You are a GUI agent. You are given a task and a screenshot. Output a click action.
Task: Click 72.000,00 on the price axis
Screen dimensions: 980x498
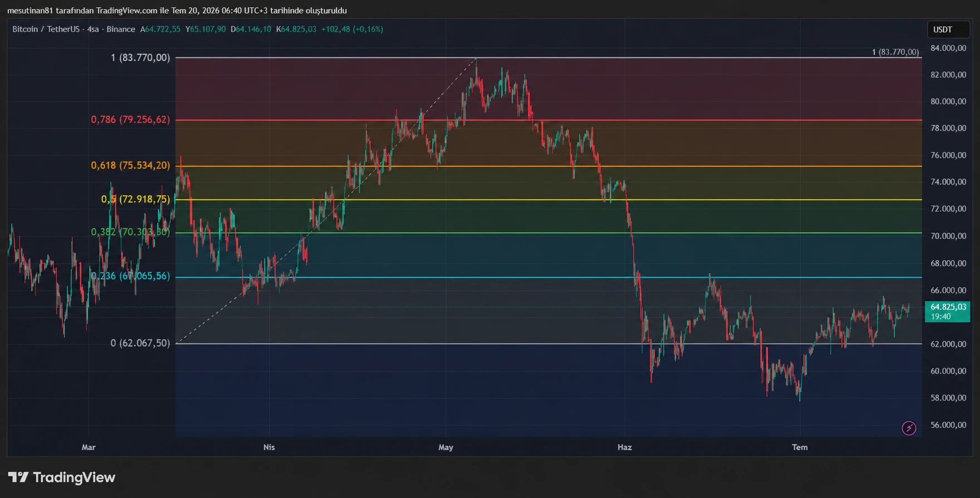948,208
